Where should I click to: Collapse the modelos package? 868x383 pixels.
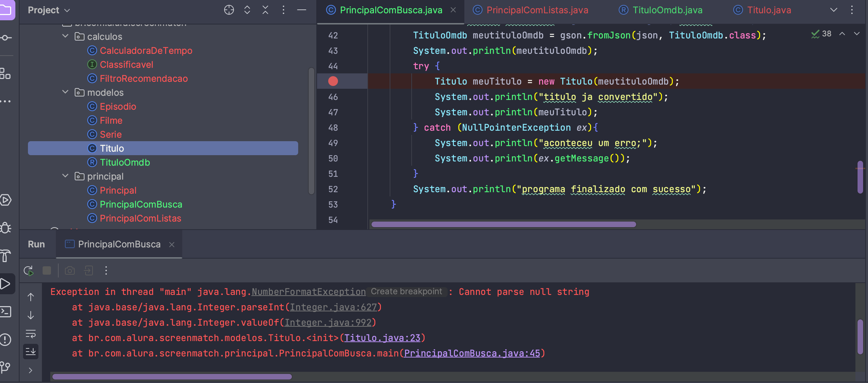[x=65, y=92]
